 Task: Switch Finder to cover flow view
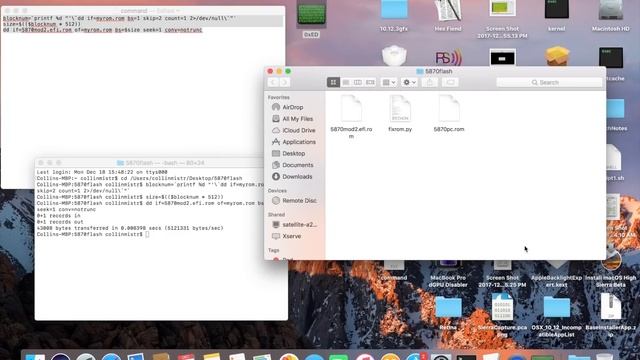pos(370,82)
